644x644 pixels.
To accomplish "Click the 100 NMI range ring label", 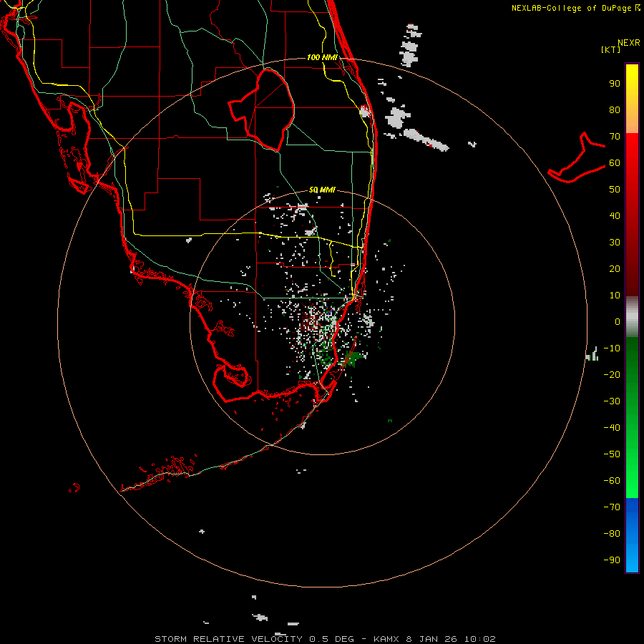I will click(x=322, y=57).
